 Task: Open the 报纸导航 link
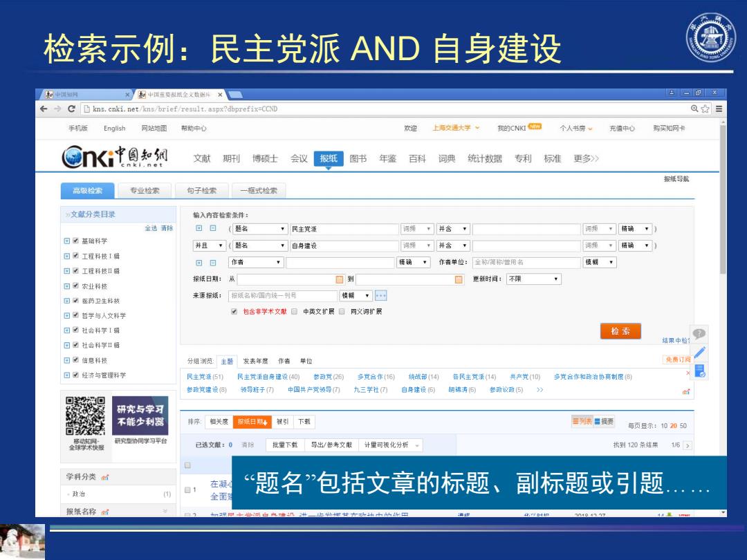pos(676,179)
